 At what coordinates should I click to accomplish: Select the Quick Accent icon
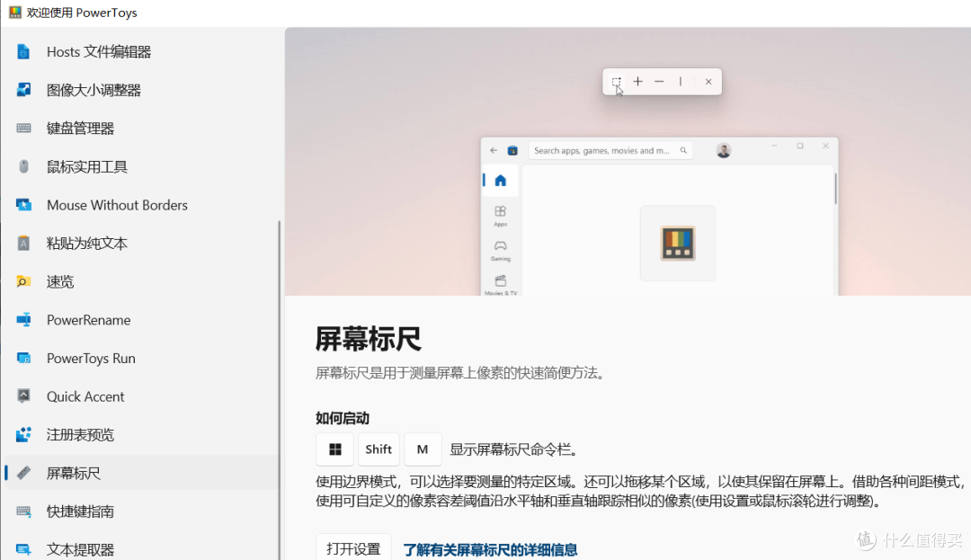coord(22,396)
